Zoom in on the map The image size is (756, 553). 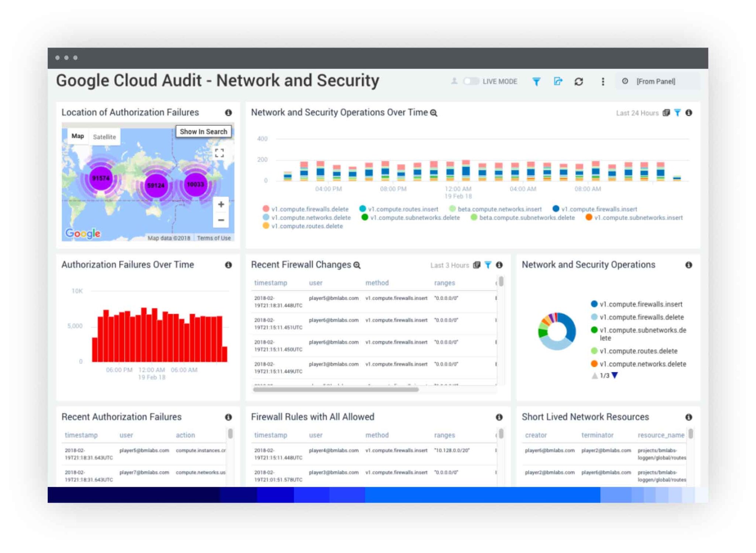[221, 204]
